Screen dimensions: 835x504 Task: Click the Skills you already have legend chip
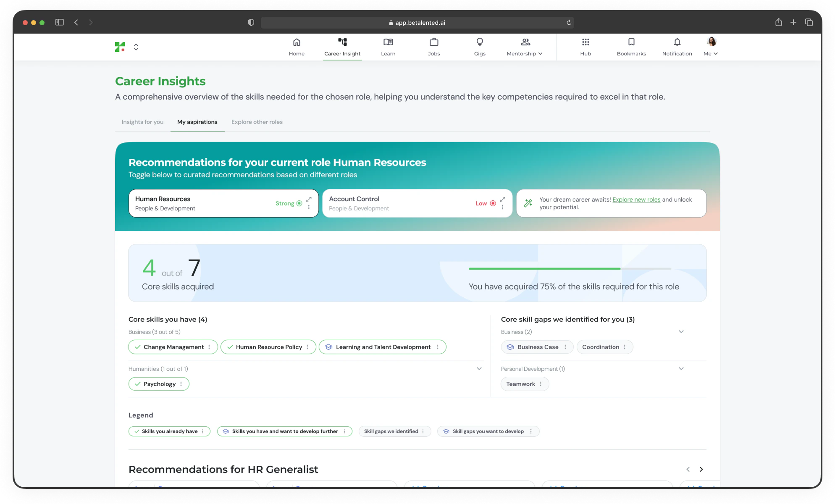(169, 431)
